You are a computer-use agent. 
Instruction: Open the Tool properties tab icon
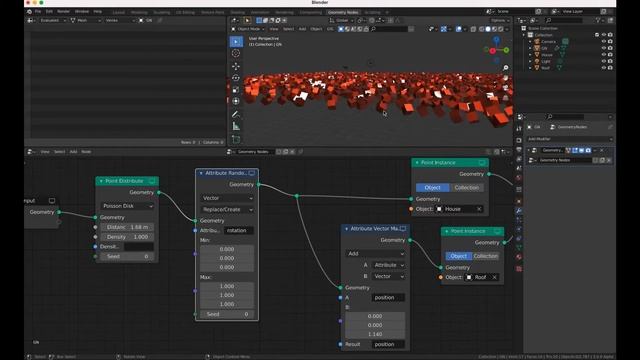coord(519,129)
